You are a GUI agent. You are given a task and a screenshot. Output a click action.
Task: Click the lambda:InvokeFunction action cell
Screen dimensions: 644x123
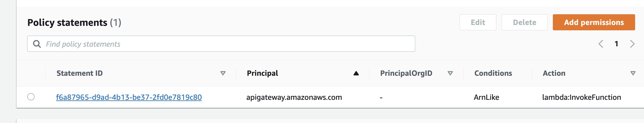pyautogui.click(x=582, y=97)
